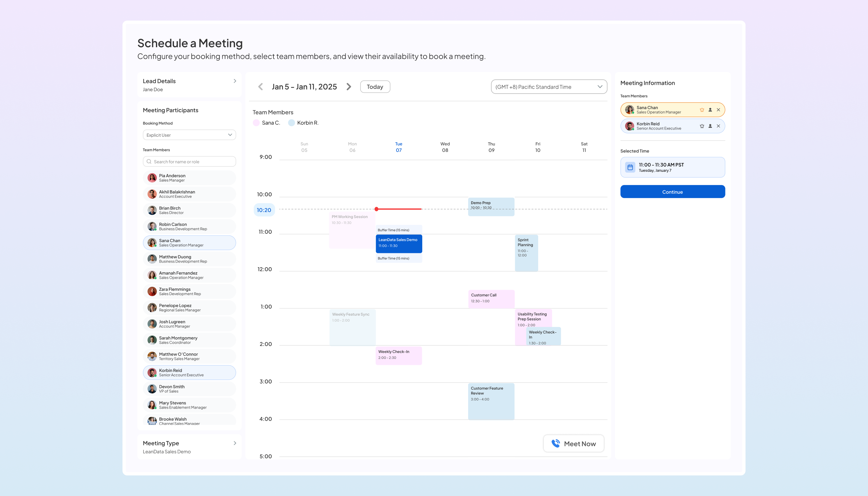Select Matthew Duong as participant
Image resolution: width=868 pixels, height=496 pixels.
pos(189,259)
